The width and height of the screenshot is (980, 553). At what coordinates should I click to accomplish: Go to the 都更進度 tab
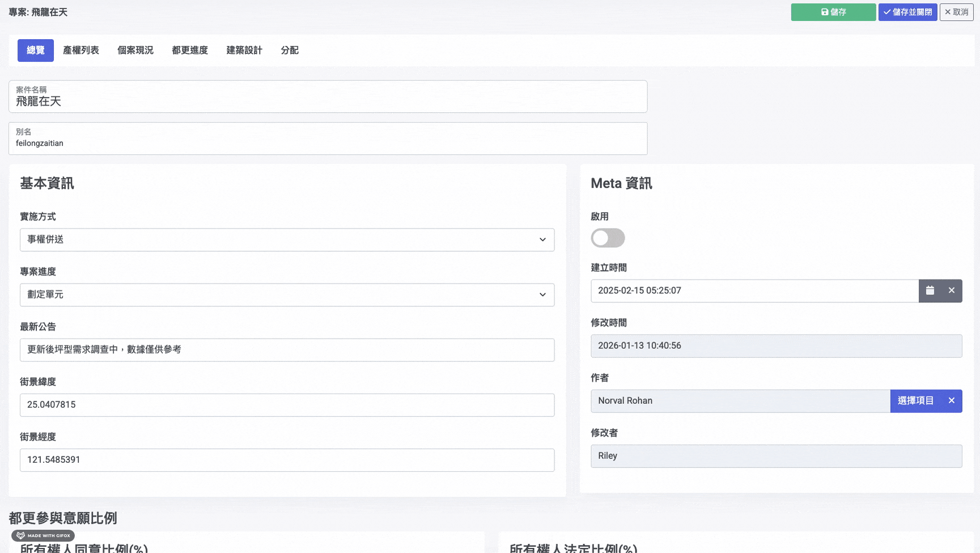(x=190, y=50)
